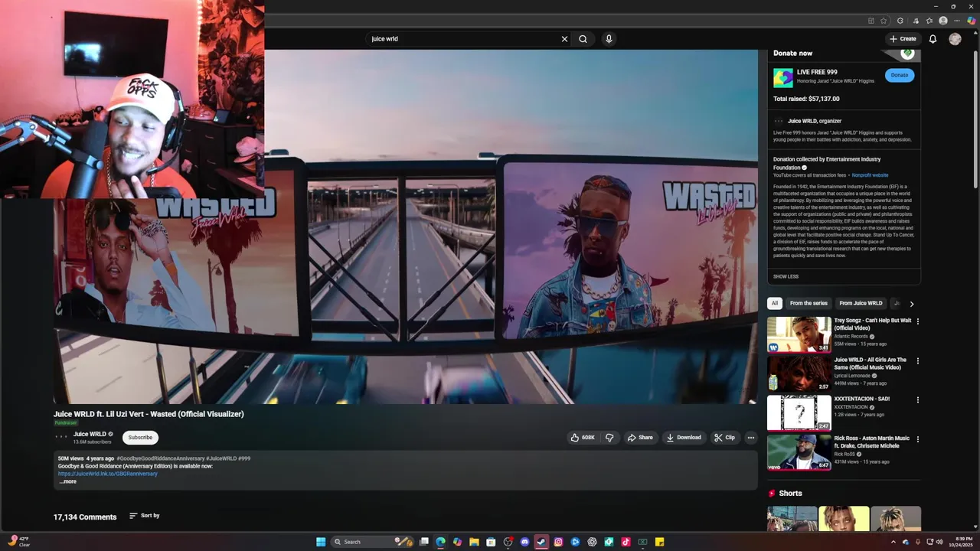Click the Download button
The image size is (980, 551).
click(684, 438)
